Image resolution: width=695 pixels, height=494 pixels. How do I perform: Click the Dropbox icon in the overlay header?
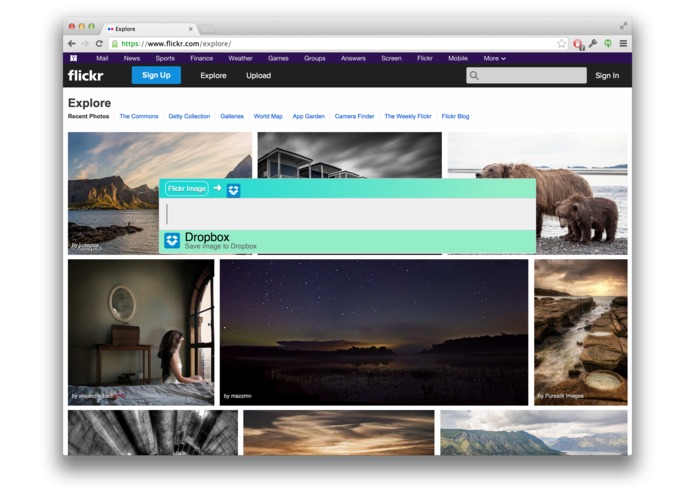234,190
